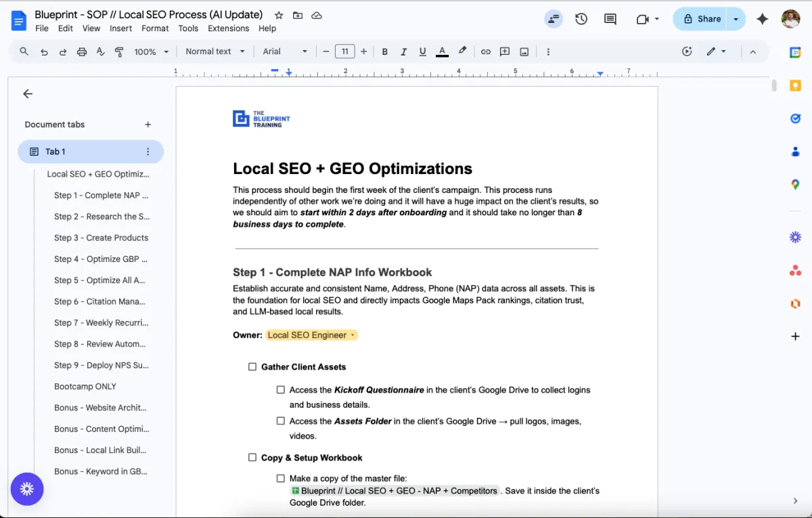This screenshot has width=812, height=518.
Task: Click the Gemini sparkle icon
Action: [763, 19]
